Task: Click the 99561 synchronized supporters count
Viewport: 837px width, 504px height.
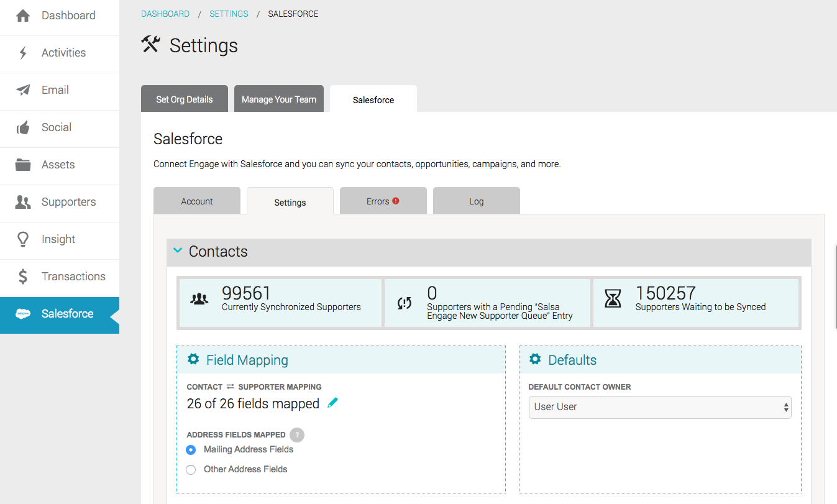Action: [247, 293]
